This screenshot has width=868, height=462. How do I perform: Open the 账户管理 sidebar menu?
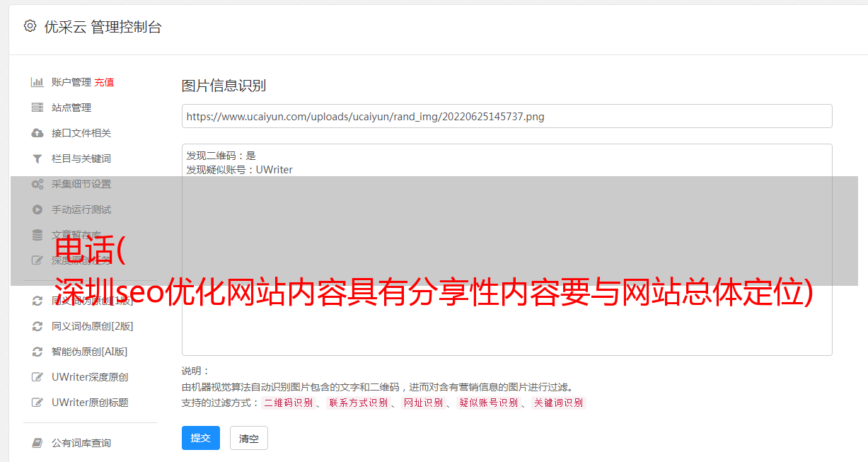pos(71,82)
